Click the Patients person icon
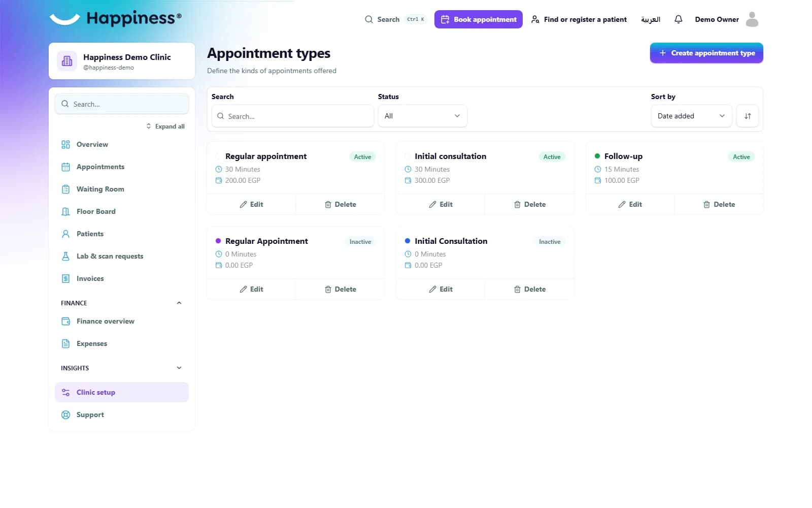The width and height of the screenshot is (812, 508). 65,234
